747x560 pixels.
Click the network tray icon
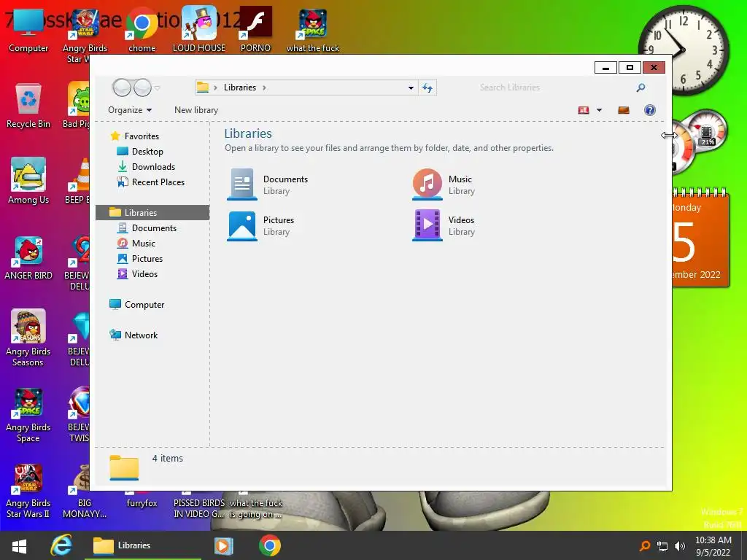[x=662, y=546]
